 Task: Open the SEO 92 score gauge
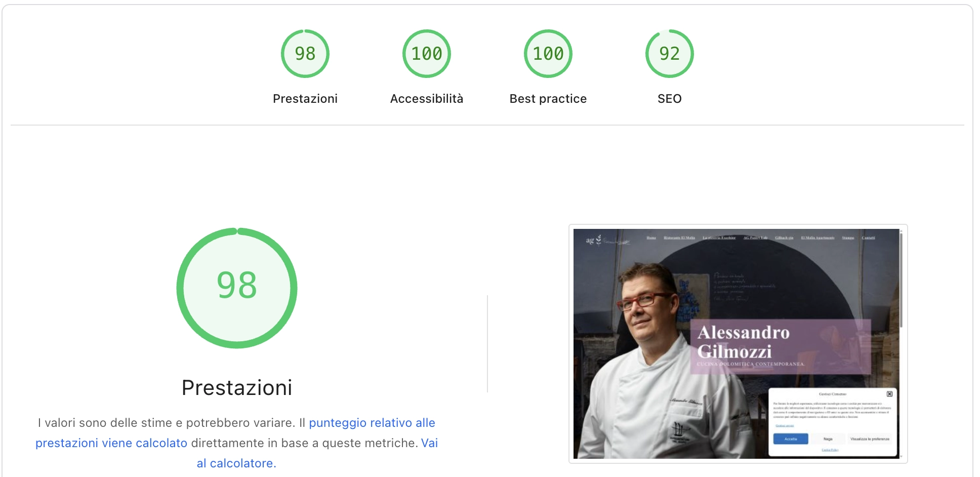click(x=669, y=54)
